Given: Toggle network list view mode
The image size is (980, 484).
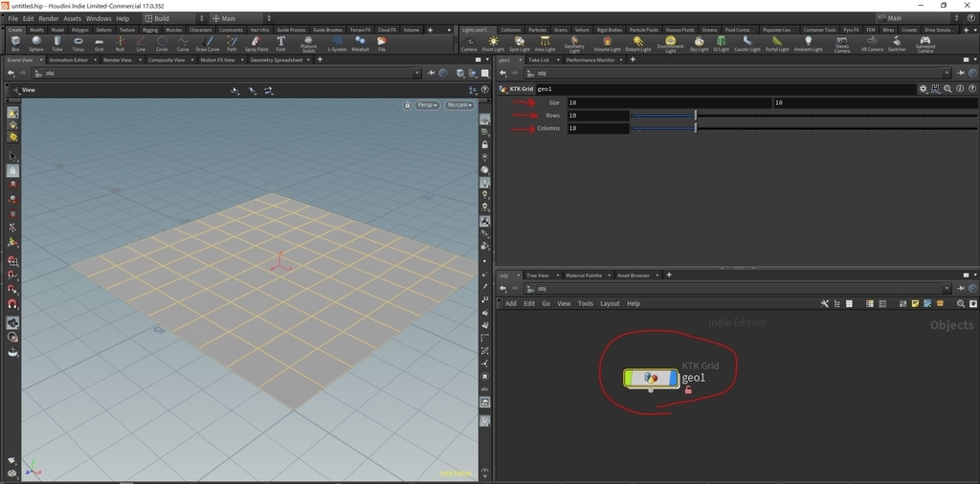Looking at the screenshot, I should pos(849,303).
